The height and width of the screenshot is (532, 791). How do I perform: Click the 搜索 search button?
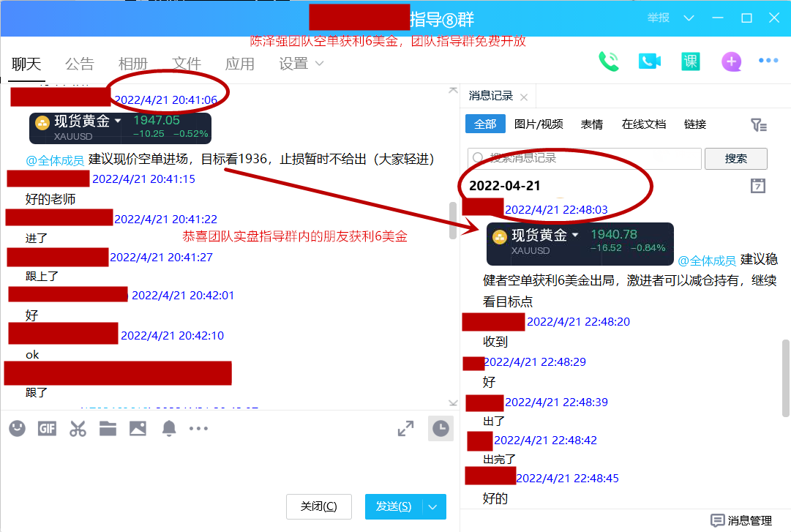tap(735, 158)
